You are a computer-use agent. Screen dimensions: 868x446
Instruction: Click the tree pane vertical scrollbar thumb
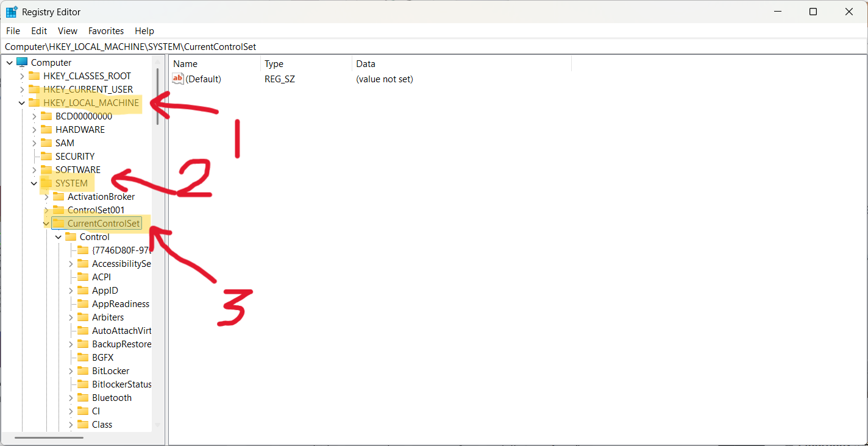click(x=157, y=96)
